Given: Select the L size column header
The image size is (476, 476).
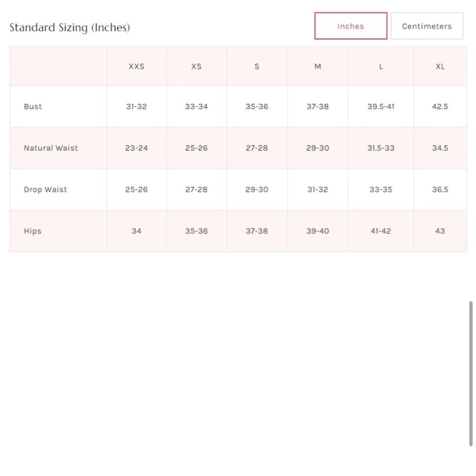Looking at the screenshot, I should [x=381, y=67].
